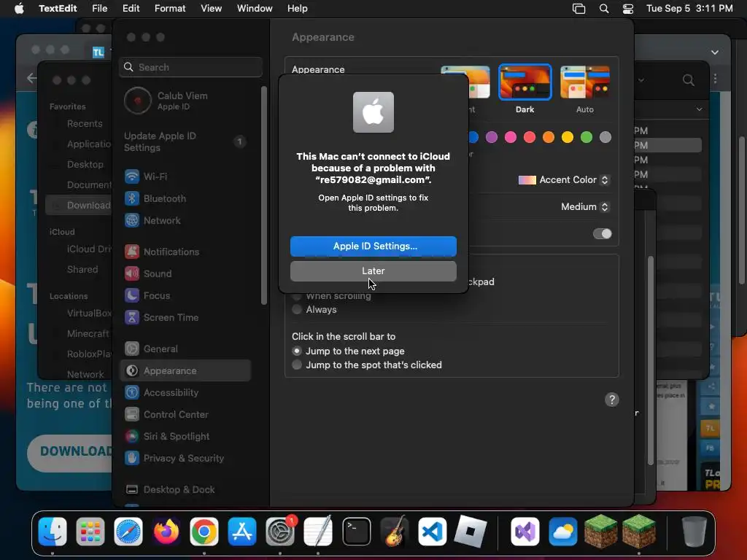
Task: Pick the red accent color
Action: [x=530, y=137]
